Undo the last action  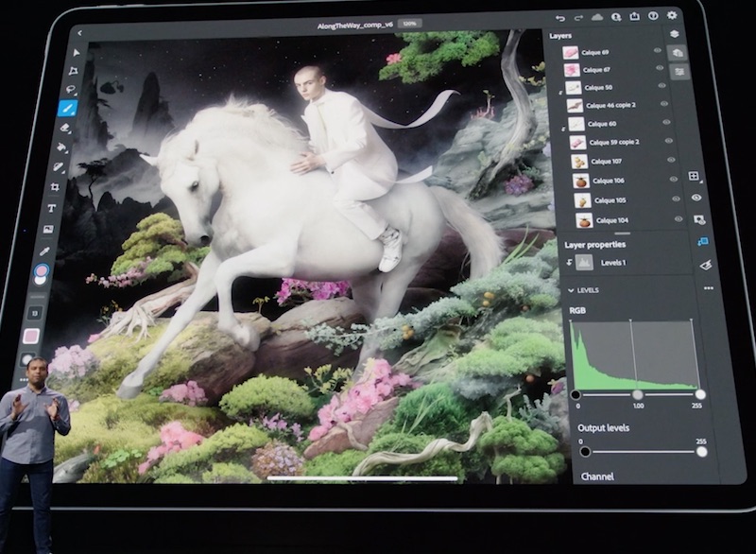coord(560,18)
